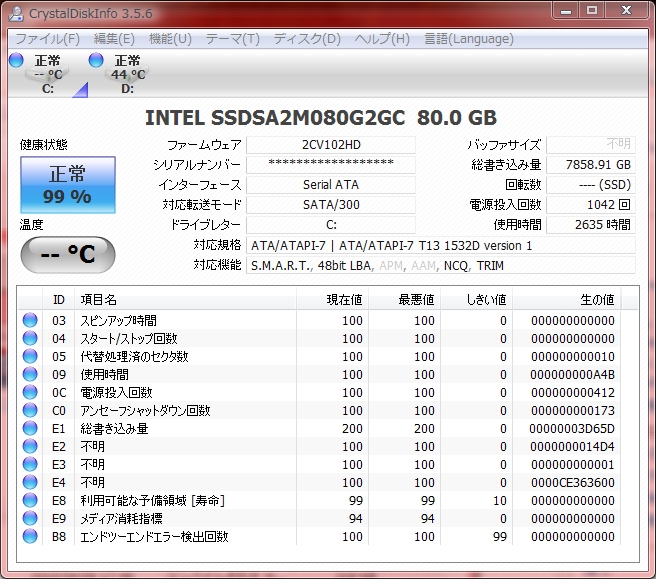Viewport: 656px width, 579px height.
Task: Click status orb for attribute 05 row
Action: [30, 357]
